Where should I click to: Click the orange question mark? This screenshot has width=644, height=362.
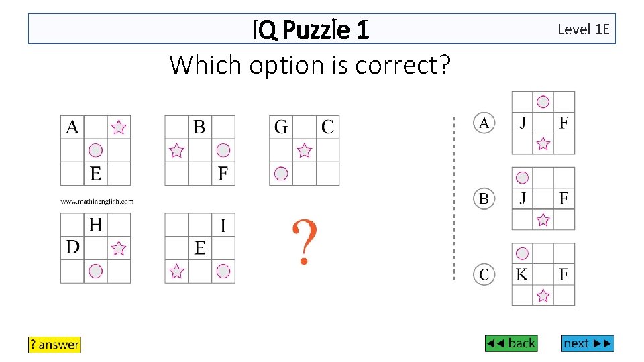click(305, 242)
